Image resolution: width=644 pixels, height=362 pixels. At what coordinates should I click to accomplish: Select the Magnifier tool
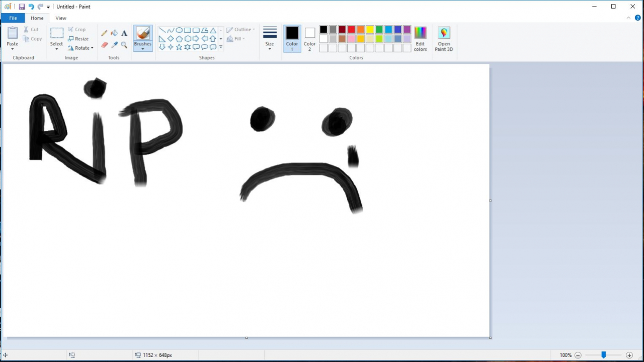pyautogui.click(x=124, y=44)
